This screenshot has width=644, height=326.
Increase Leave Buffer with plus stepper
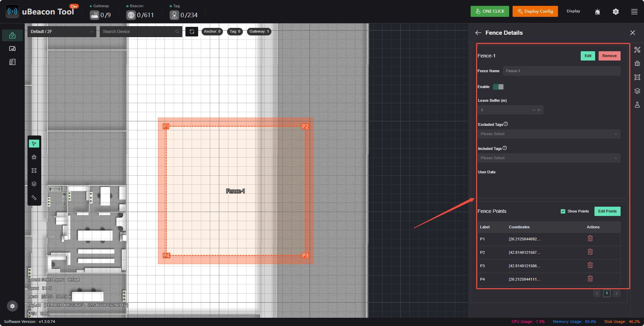point(539,110)
